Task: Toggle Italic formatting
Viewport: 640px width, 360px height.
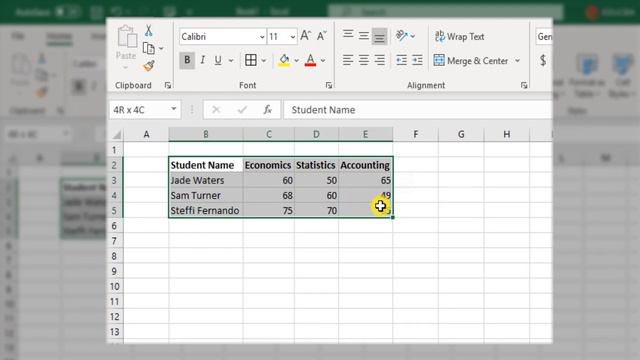Action: click(x=202, y=60)
